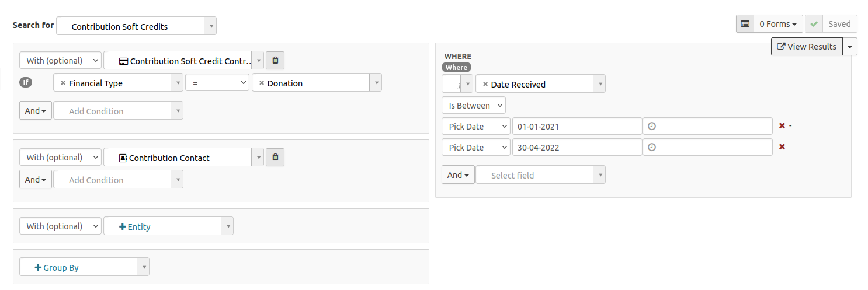This screenshot has width=868, height=290.
Task: Open the And menu in the Where panel
Action: (x=459, y=175)
